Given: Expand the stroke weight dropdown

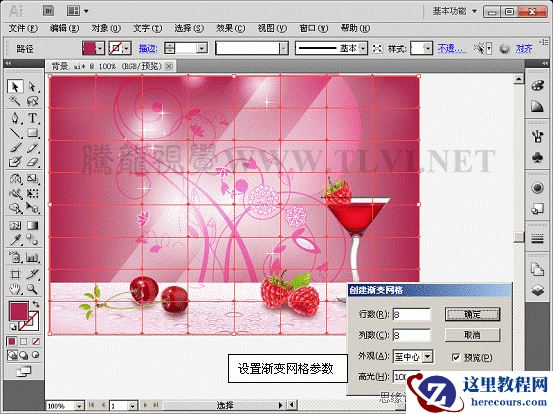Looking at the screenshot, I should click(x=202, y=48).
